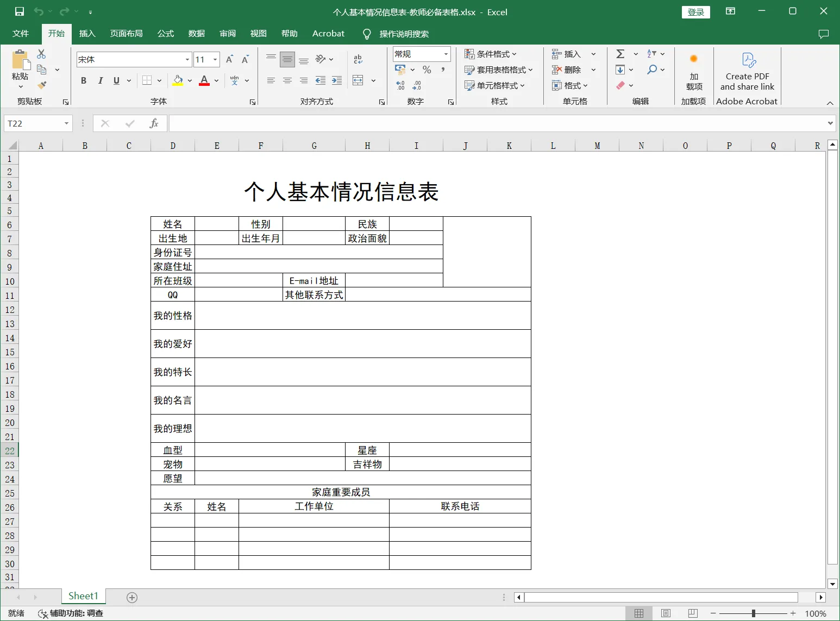Click the Undo arrow icon
840x621 pixels.
[x=38, y=11]
